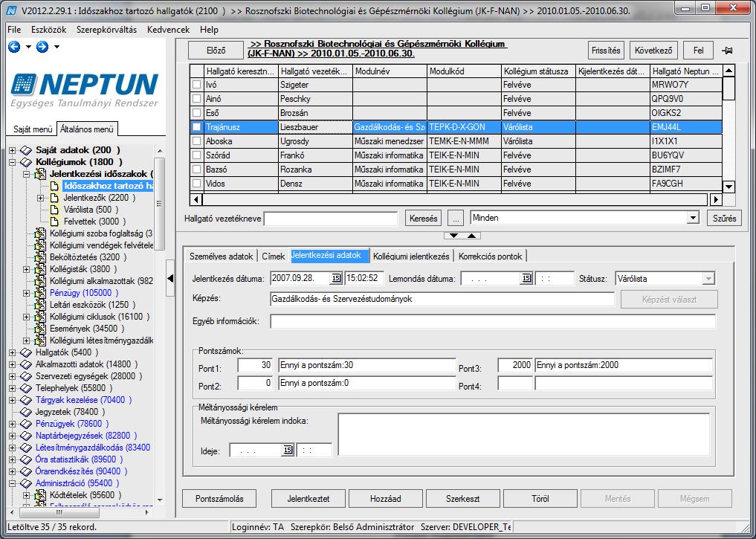Image resolution: width=756 pixels, height=539 pixels.
Task: Open the Eszközök menu
Action: click(x=49, y=30)
